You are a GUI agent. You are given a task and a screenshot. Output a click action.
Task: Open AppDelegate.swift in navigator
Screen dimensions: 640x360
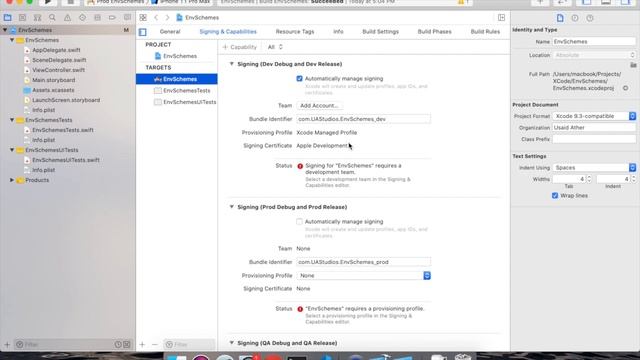pyautogui.click(x=56, y=50)
